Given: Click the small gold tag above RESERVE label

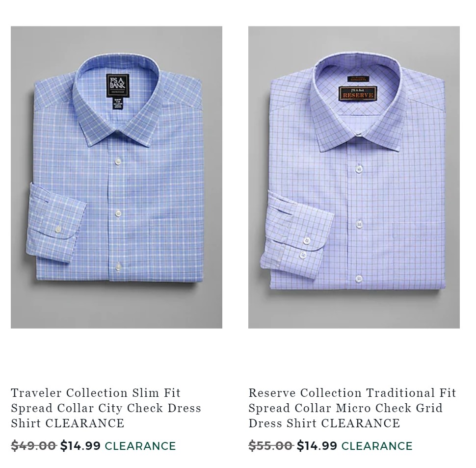Looking at the screenshot, I should tap(358, 79).
